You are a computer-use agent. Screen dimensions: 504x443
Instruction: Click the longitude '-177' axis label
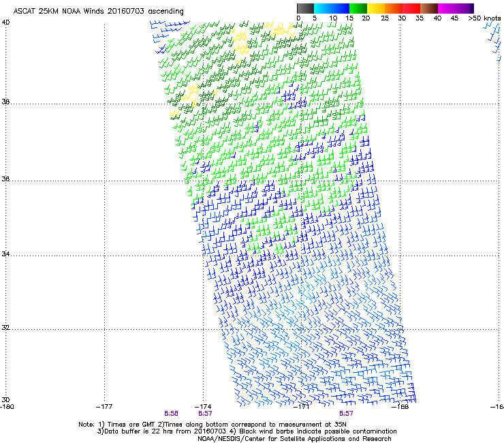tap(104, 407)
